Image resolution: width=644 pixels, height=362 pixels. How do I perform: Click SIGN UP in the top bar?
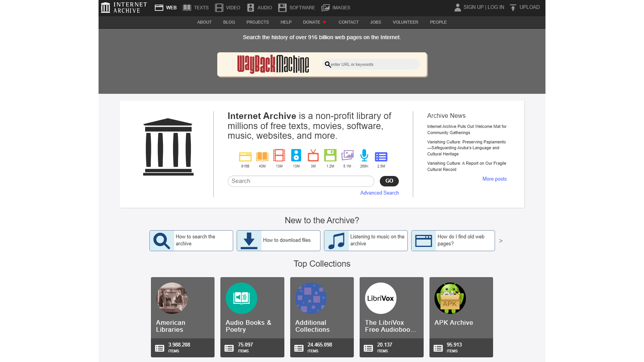473,7
